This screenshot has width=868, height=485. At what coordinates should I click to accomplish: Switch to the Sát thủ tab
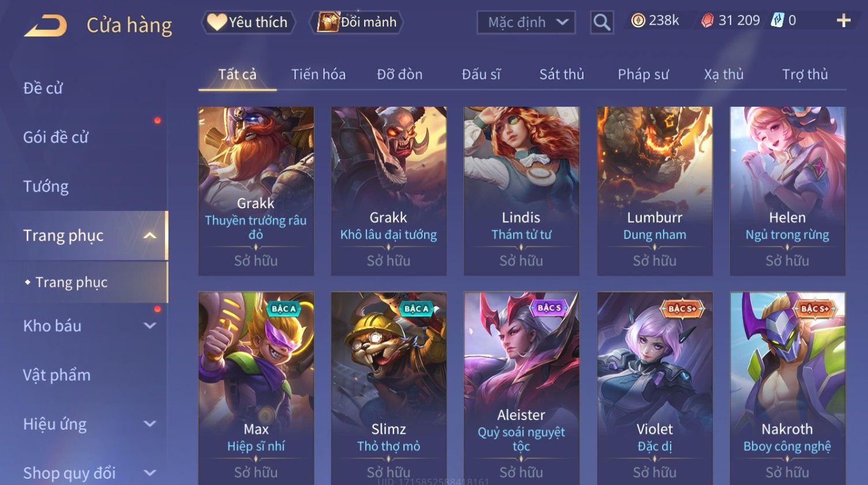(562, 74)
